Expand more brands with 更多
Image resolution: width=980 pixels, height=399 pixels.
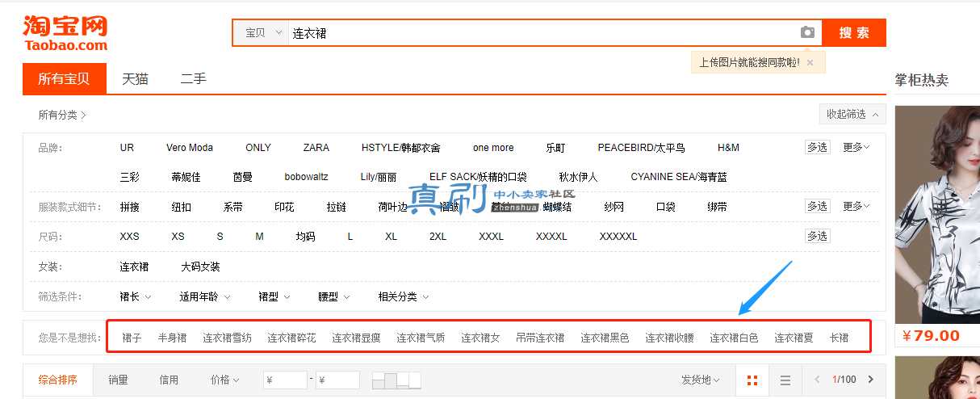[x=856, y=147]
